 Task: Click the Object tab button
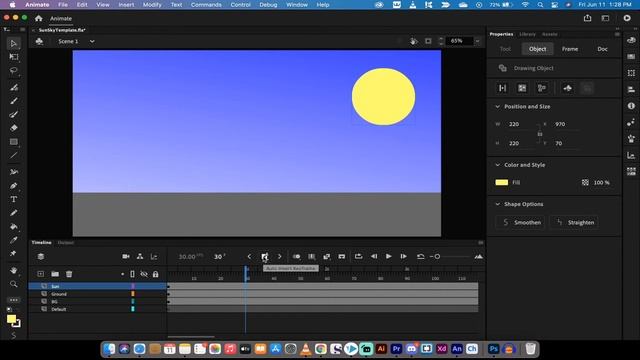point(538,49)
